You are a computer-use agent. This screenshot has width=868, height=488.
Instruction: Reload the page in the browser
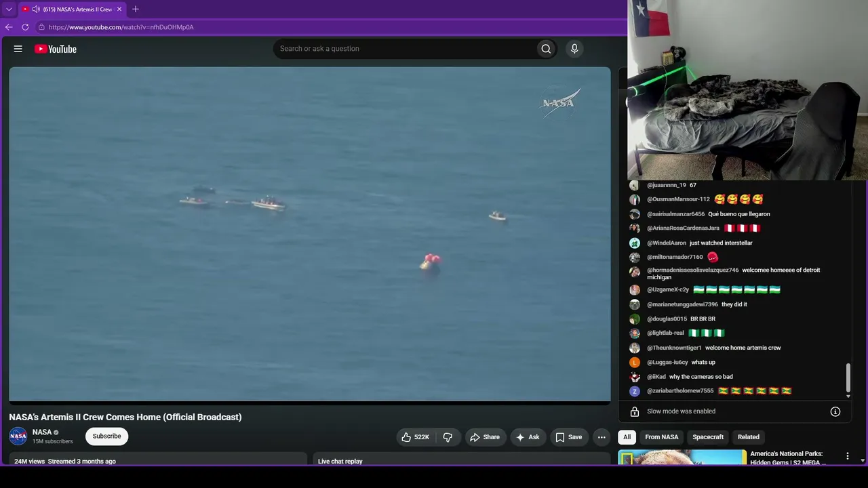pyautogui.click(x=25, y=27)
